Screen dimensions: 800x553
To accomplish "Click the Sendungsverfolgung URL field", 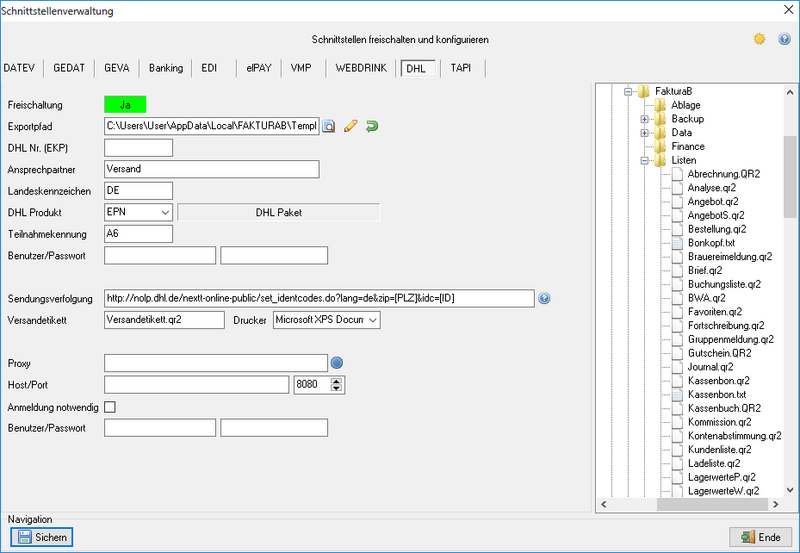I will point(319,298).
